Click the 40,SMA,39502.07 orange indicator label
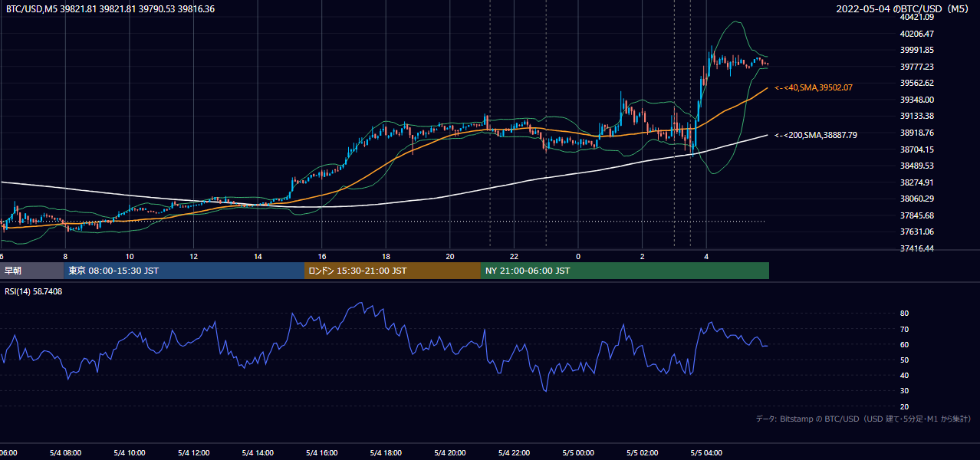980x460 pixels. tap(814, 88)
